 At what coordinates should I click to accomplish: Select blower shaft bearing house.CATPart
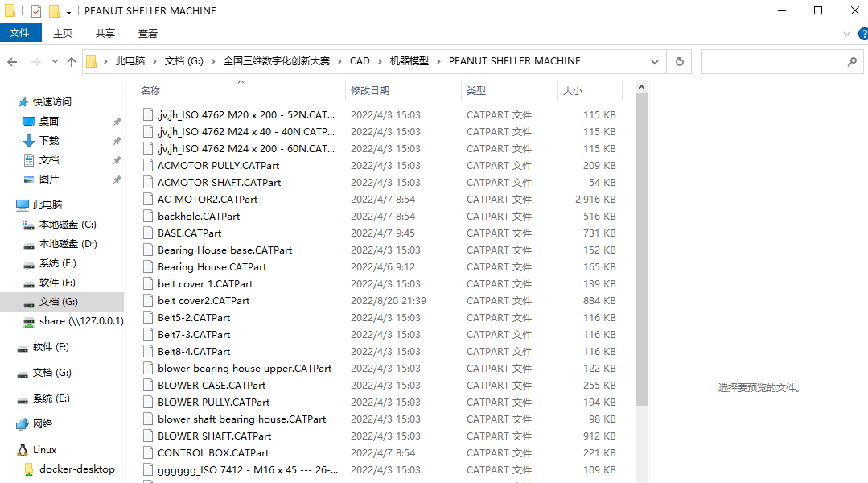[x=242, y=419]
